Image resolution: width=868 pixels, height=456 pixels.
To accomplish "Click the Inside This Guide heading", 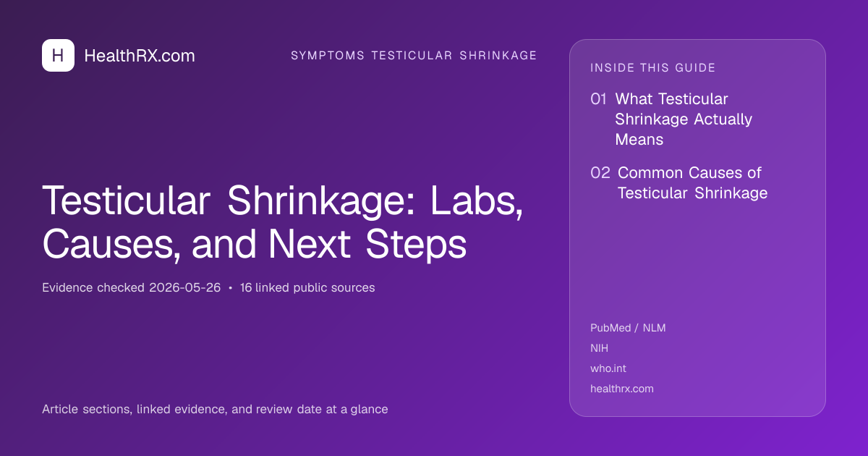I will pyautogui.click(x=653, y=68).
